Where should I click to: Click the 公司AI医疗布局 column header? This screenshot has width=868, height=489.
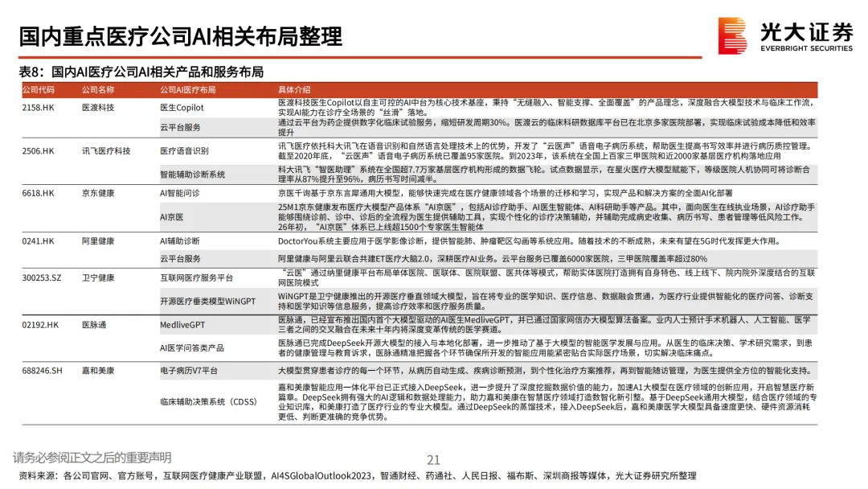click(187, 90)
